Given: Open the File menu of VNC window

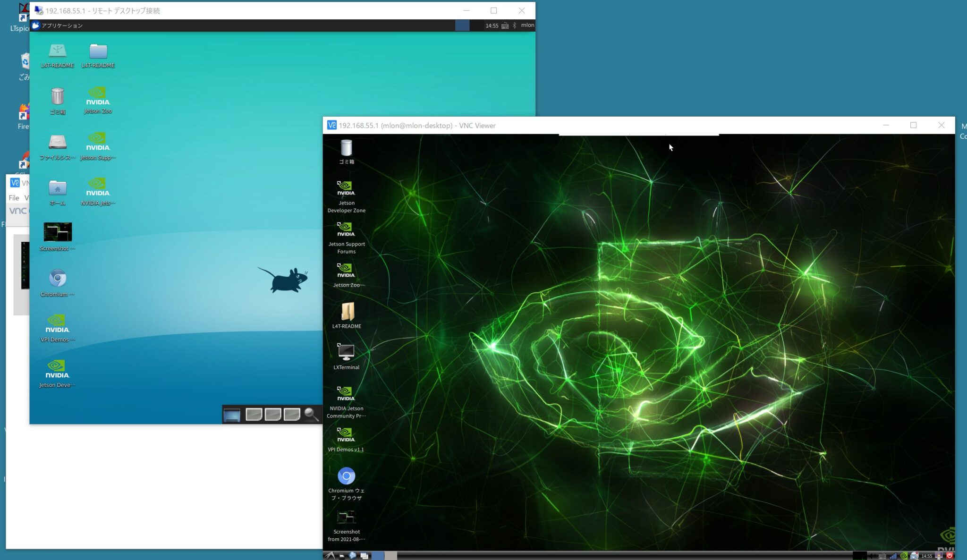Looking at the screenshot, I should coord(14,198).
